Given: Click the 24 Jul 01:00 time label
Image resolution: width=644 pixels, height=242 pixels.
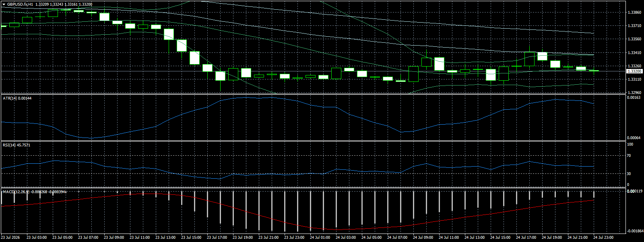Looking at the screenshot, I should tap(320, 238).
